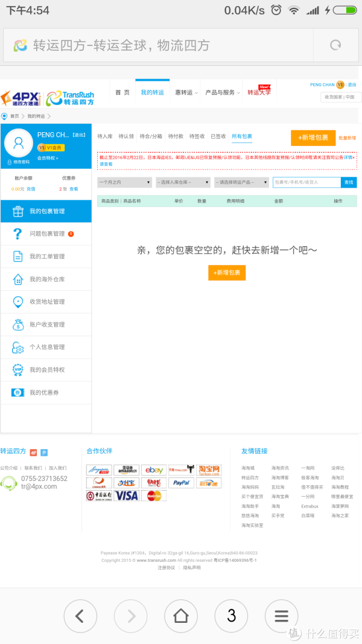362x644 pixels.
Task: Expand the 产品与服务 navigation menu
Action: 223,92
